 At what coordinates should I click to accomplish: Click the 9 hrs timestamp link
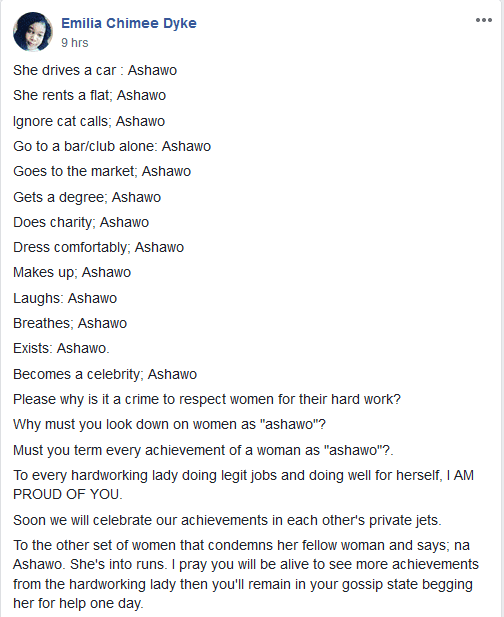(75, 42)
